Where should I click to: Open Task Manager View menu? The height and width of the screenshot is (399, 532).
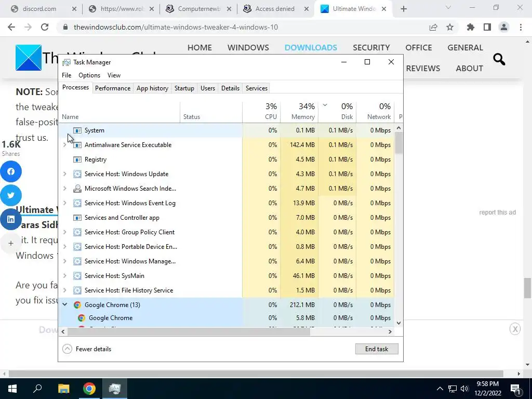point(114,75)
